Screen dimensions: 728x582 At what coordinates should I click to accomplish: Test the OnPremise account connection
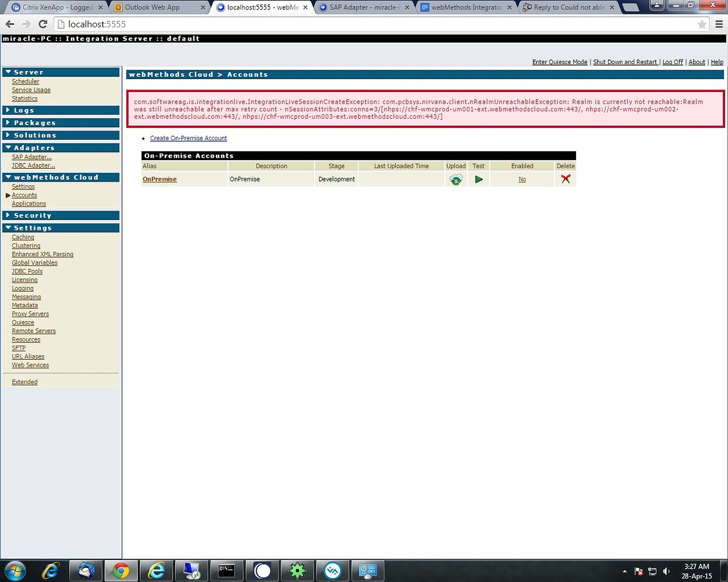pyautogui.click(x=479, y=179)
